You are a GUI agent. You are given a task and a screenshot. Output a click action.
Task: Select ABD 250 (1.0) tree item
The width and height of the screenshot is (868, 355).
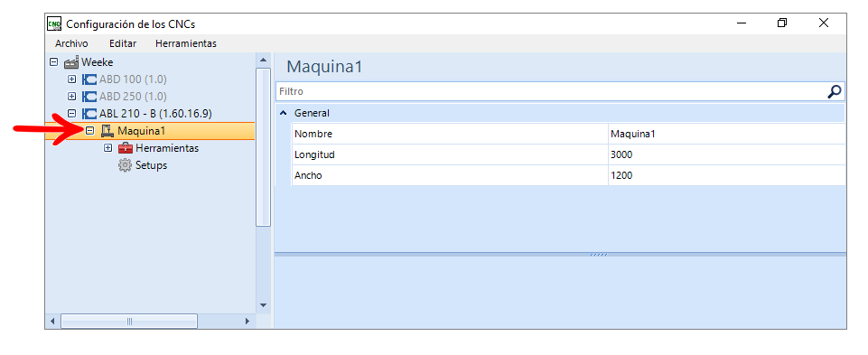click(x=133, y=97)
